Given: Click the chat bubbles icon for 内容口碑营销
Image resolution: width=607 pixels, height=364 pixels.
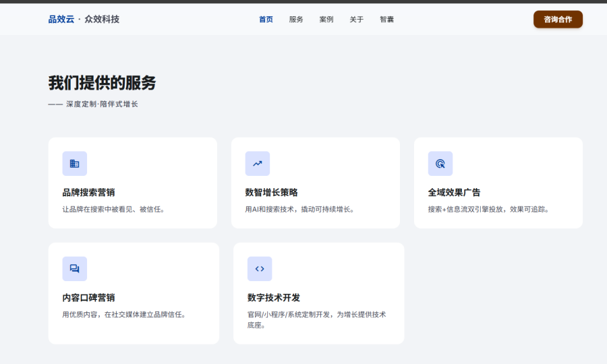Looking at the screenshot, I should [x=74, y=269].
